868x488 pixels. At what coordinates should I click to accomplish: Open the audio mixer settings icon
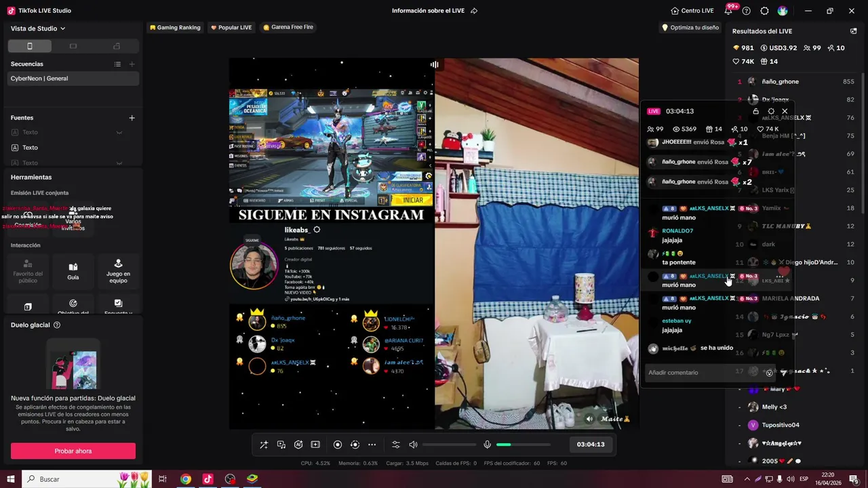(396, 445)
